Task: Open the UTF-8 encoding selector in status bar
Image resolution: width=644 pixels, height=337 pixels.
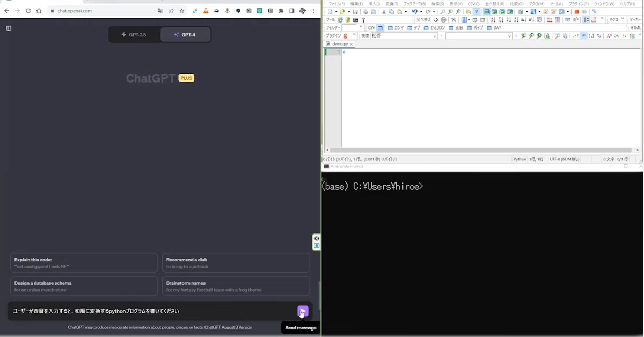Action: tap(563, 159)
